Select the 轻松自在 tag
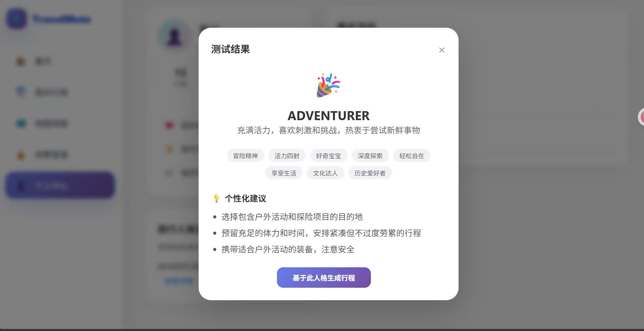The width and height of the screenshot is (644, 331). [412, 156]
